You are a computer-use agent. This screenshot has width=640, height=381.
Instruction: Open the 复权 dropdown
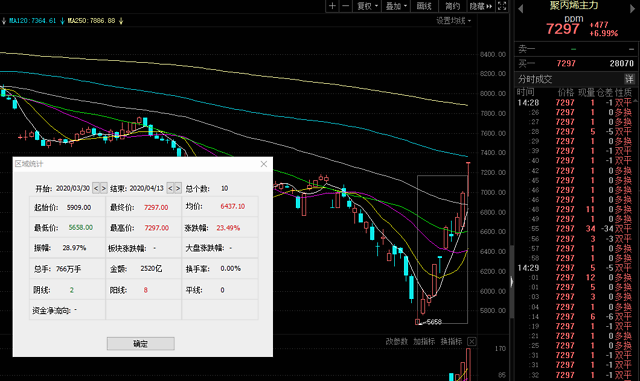[x=367, y=6]
